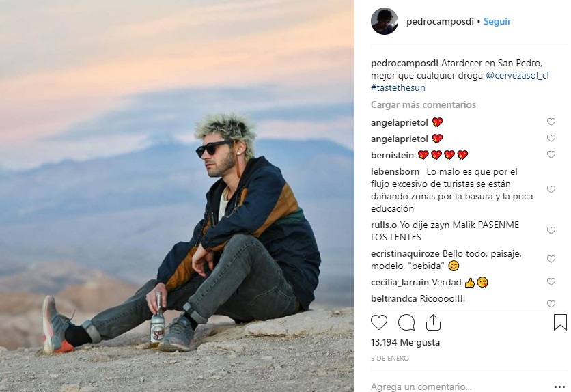Like cecilia_larrain comment heart icon
Viewport: 571px width, 392px height.
point(551,282)
